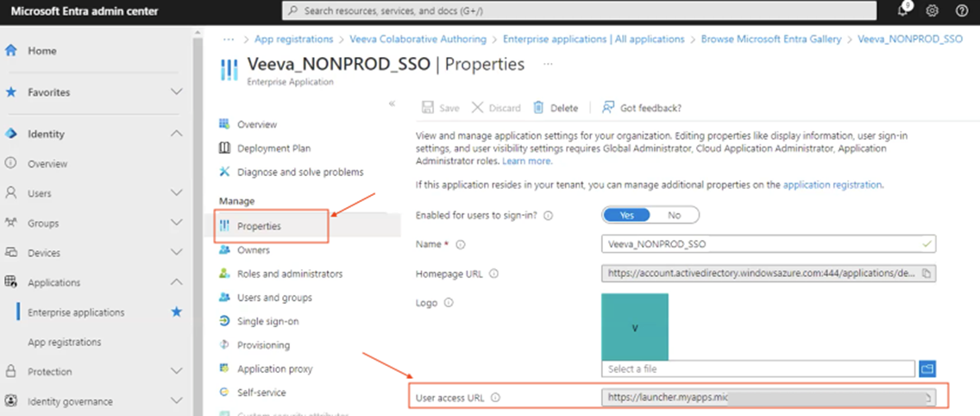Click the Users person icon in sidebar
This screenshot has height=416, width=980.
pos(10,192)
